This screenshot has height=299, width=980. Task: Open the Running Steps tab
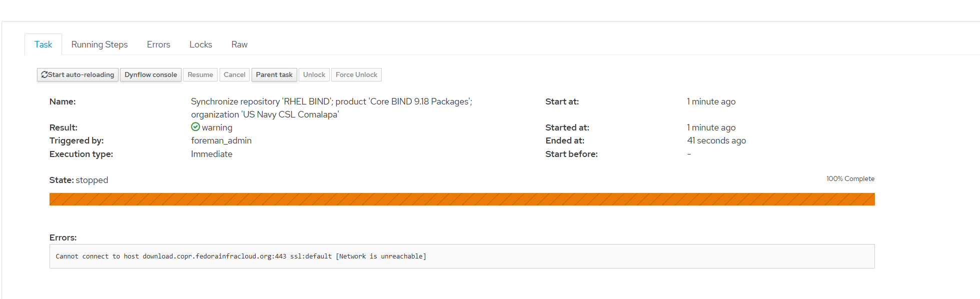(100, 44)
